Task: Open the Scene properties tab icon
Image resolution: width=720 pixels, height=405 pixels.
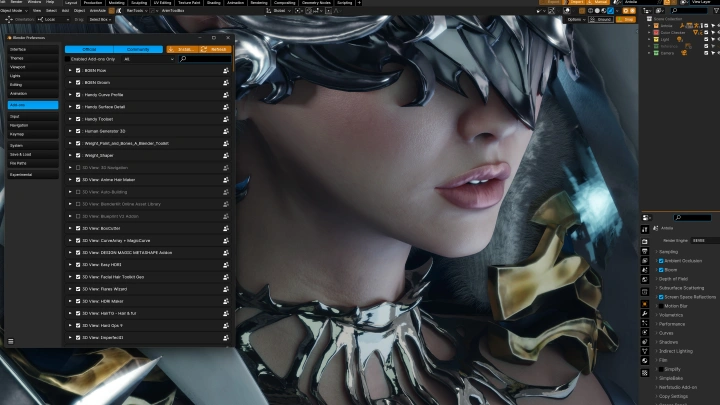Action: pos(645,270)
